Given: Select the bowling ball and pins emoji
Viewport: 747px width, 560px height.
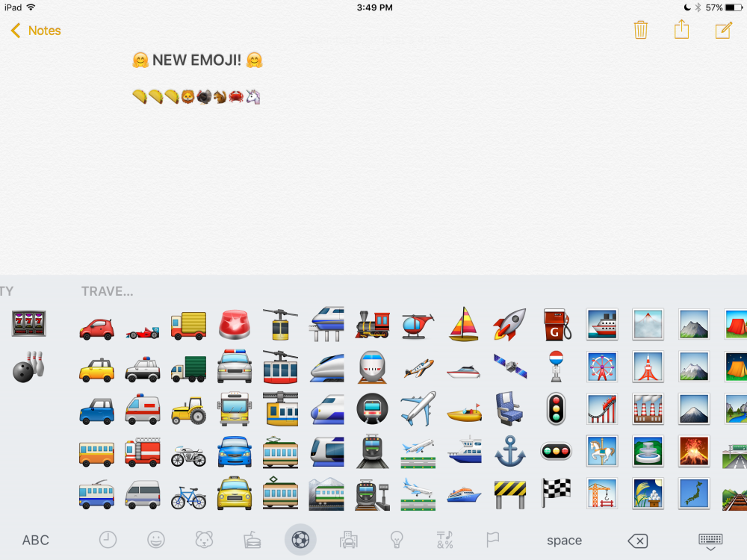Looking at the screenshot, I should tap(29, 367).
